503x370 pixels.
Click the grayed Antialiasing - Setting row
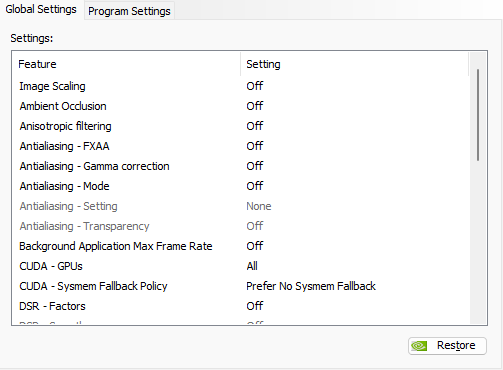(x=241, y=206)
